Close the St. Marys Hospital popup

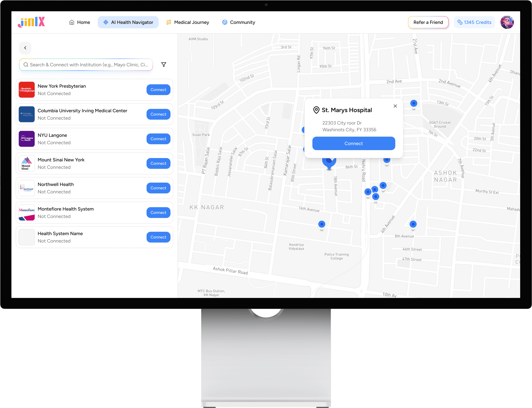(x=395, y=106)
